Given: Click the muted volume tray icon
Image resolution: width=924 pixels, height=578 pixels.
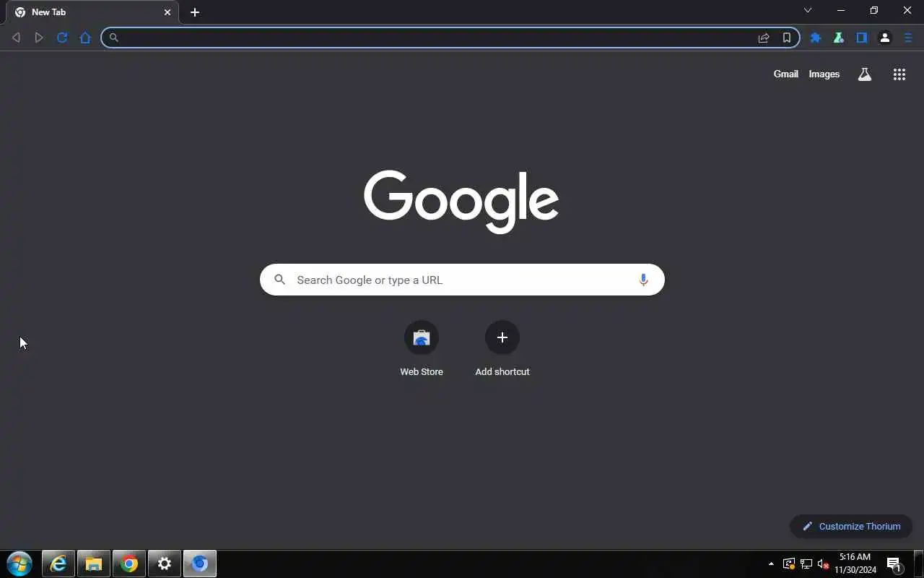Looking at the screenshot, I should point(823,564).
